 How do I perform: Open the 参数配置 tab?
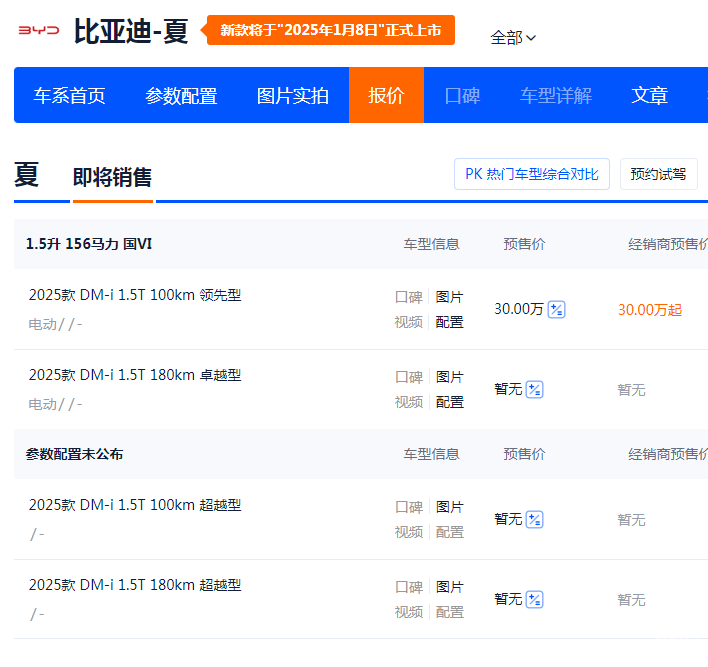[181, 96]
